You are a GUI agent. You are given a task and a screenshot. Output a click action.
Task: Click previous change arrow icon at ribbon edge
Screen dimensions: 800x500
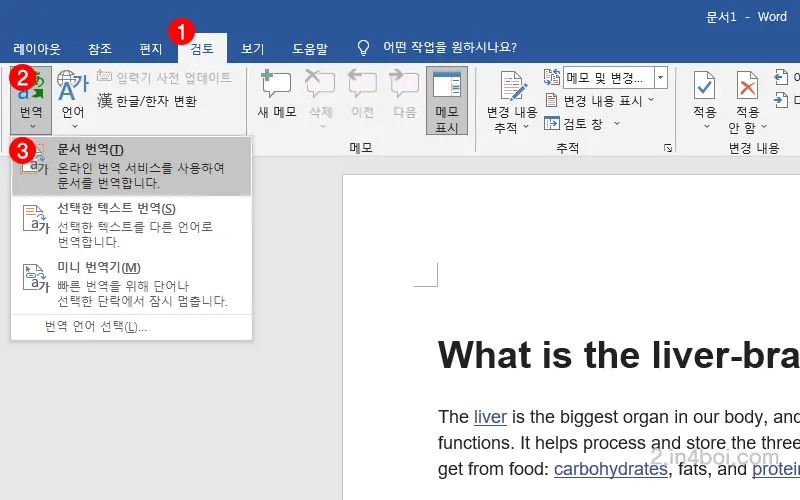(781, 78)
